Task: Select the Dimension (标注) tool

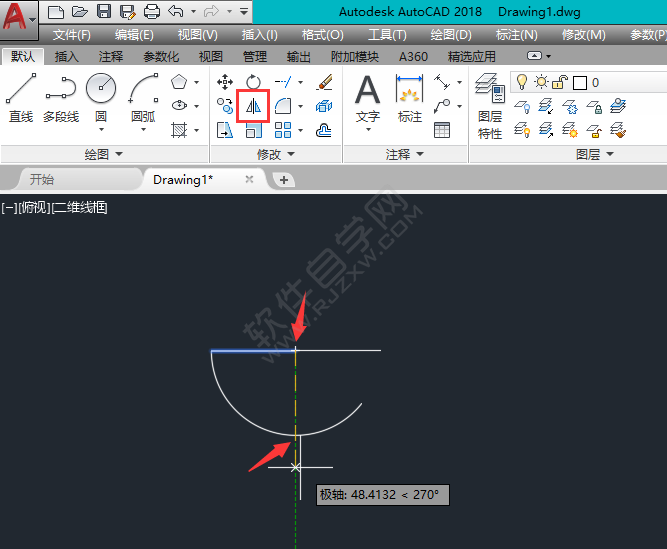Action: [409, 98]
